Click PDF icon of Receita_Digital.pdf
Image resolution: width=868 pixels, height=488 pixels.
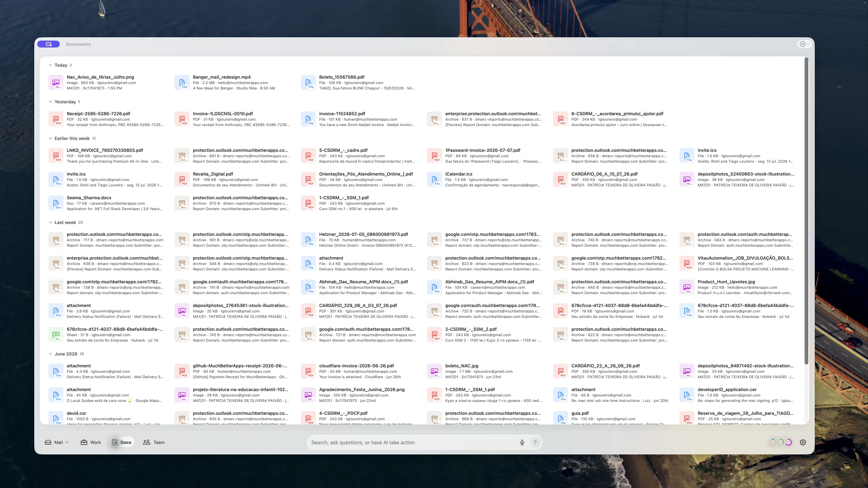(x=182, y=179)
